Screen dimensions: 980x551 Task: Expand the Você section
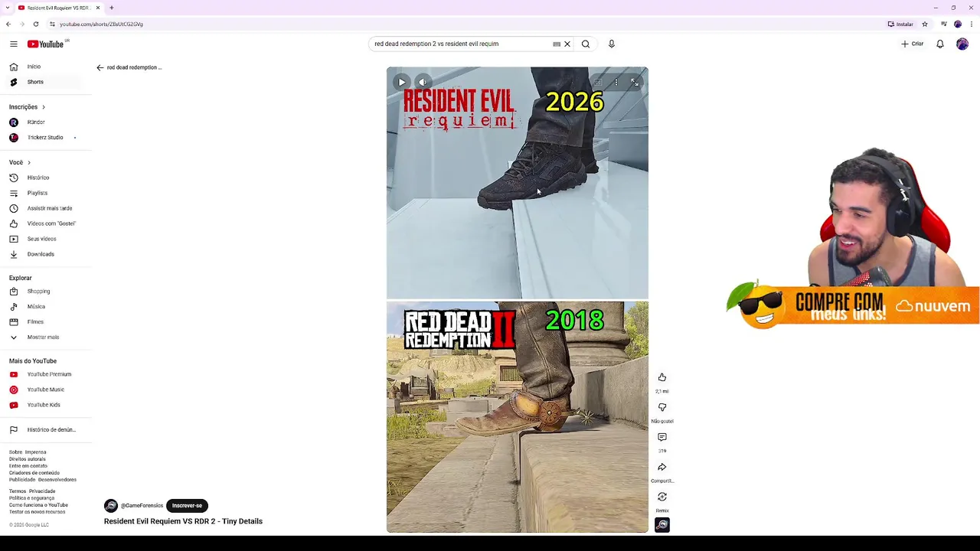point(20,162)
